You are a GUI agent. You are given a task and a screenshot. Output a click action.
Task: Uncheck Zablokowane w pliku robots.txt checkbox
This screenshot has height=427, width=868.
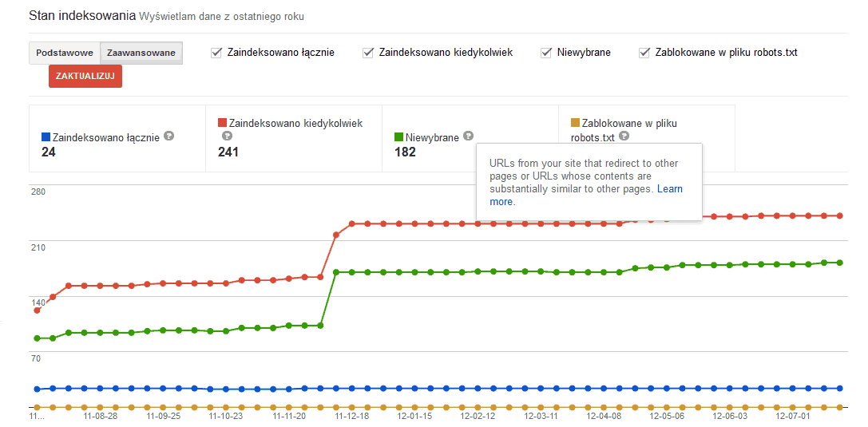[x=644, y=53]
